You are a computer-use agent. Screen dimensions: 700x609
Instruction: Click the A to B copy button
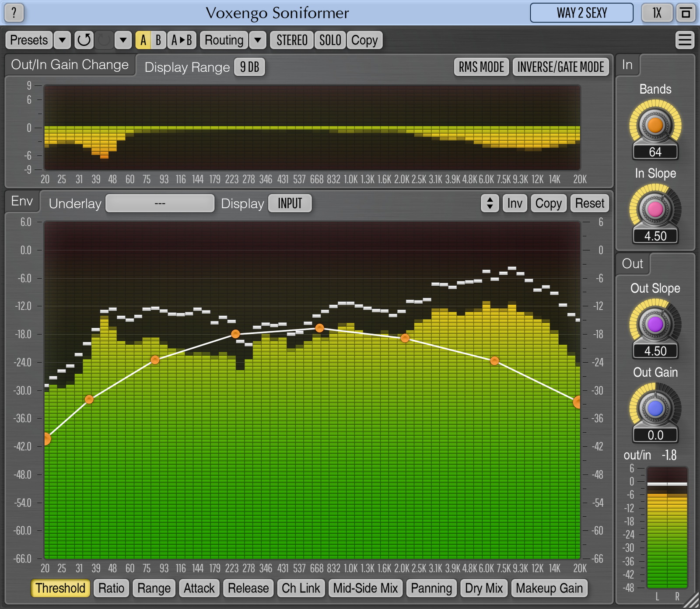[182, 40]
